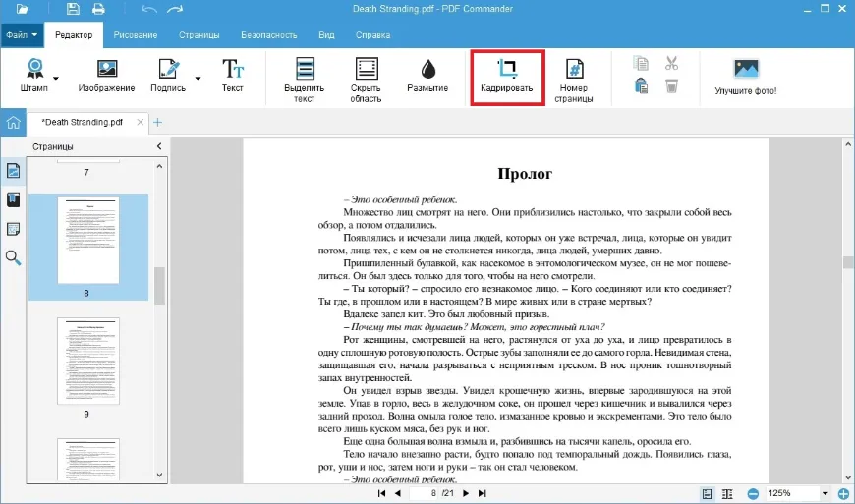855x504 pixels.
Task: Select the Штамп stamp tool
Action: (x=33, y=76)
